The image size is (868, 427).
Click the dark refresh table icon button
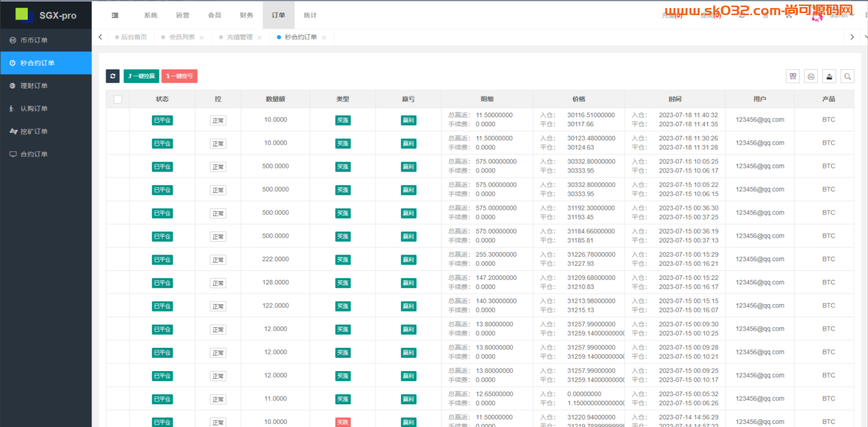pos(113,76)
